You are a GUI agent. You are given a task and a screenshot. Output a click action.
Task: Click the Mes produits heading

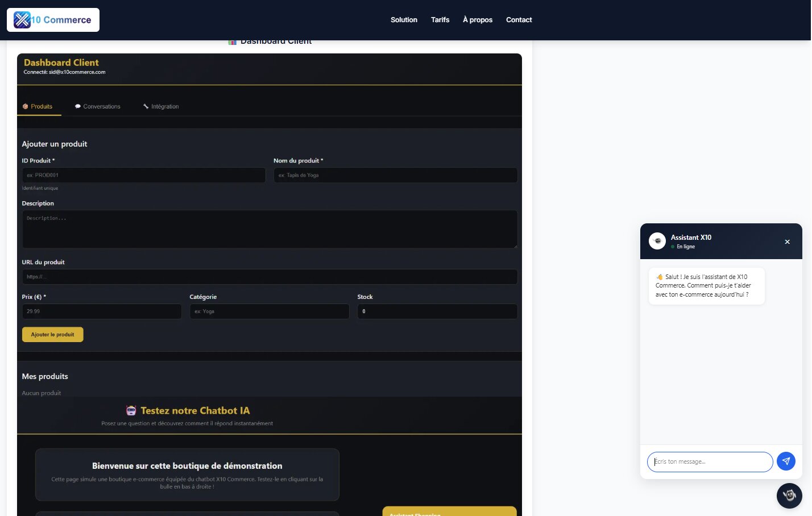[45, 376]
